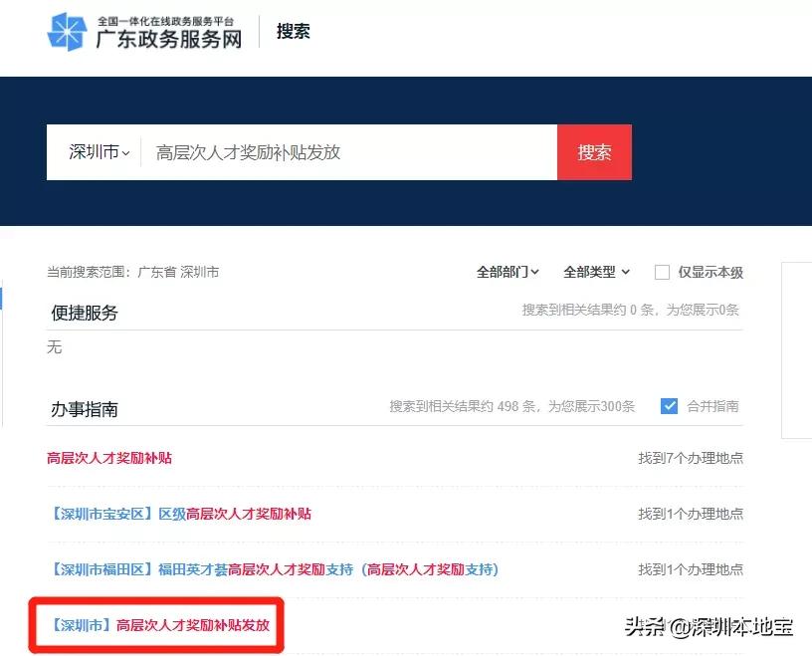This screenshot has height=656, width=812.
Task: Select the 搜索 menu item in the header
Action: point(293,31)
